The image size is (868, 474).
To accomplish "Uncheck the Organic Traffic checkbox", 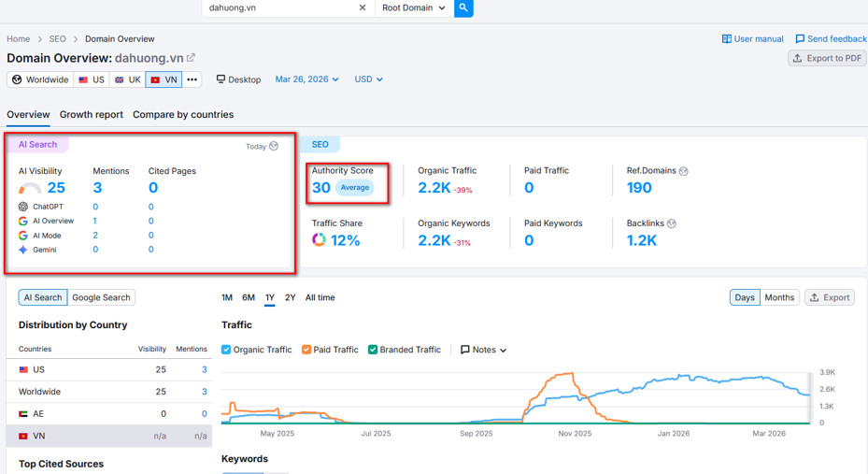I will pos(227,350).
